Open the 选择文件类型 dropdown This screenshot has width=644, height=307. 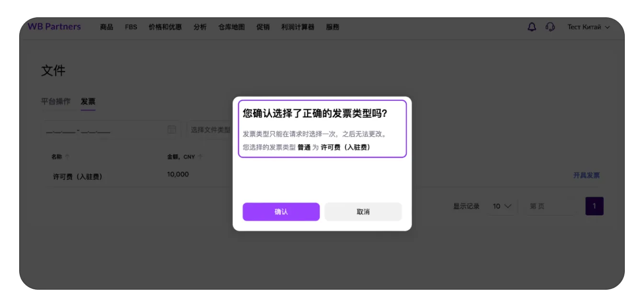[210, 130]
